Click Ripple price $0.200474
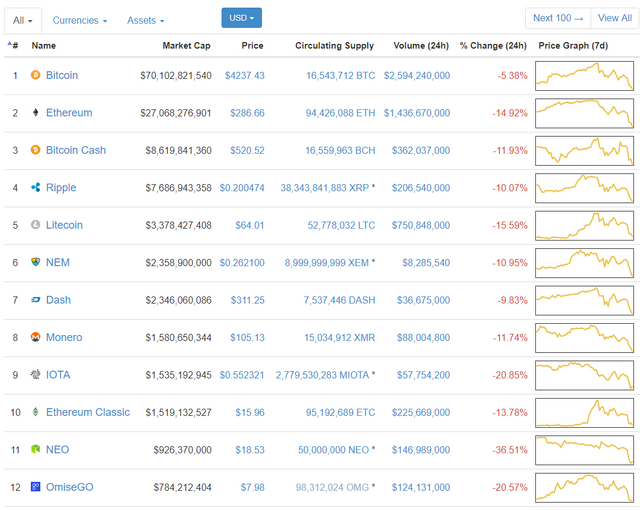Viewport: 640px width, 510px height. (242, 188)
